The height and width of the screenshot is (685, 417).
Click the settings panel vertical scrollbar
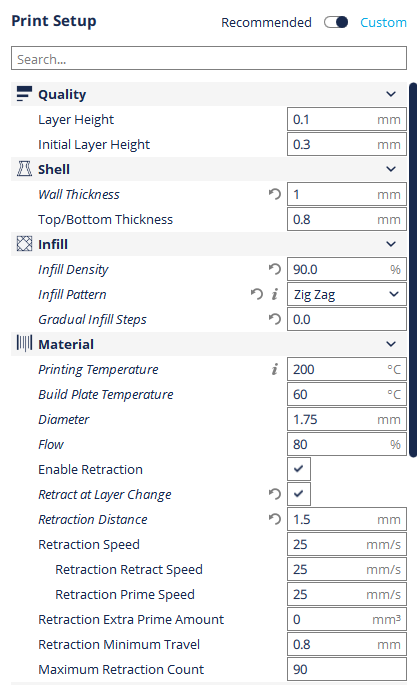413,270
